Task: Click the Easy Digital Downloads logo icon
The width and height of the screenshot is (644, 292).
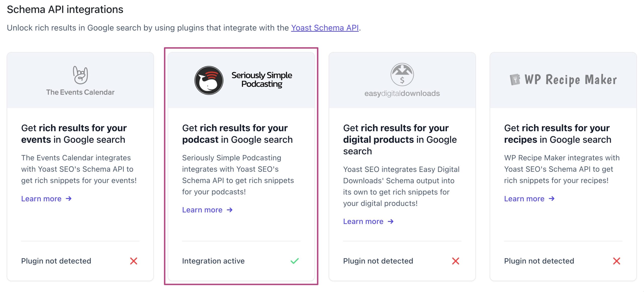Action: (x=402, y=75)
